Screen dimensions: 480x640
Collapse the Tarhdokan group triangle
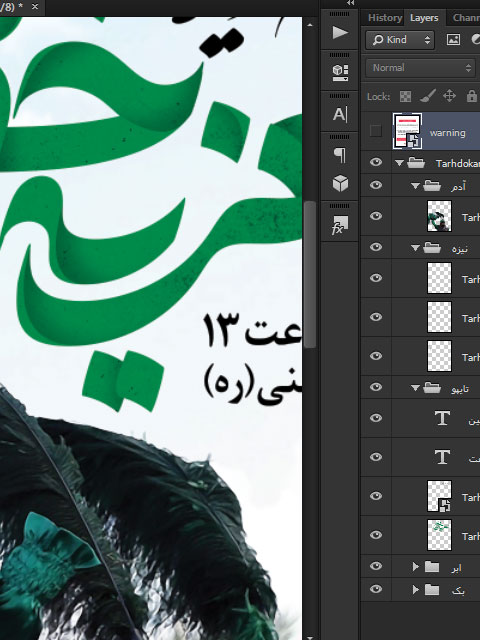point(399,163)
